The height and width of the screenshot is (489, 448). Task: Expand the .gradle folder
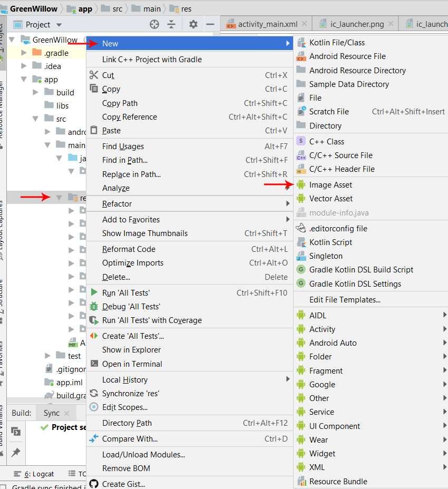(x=24, y=53)
